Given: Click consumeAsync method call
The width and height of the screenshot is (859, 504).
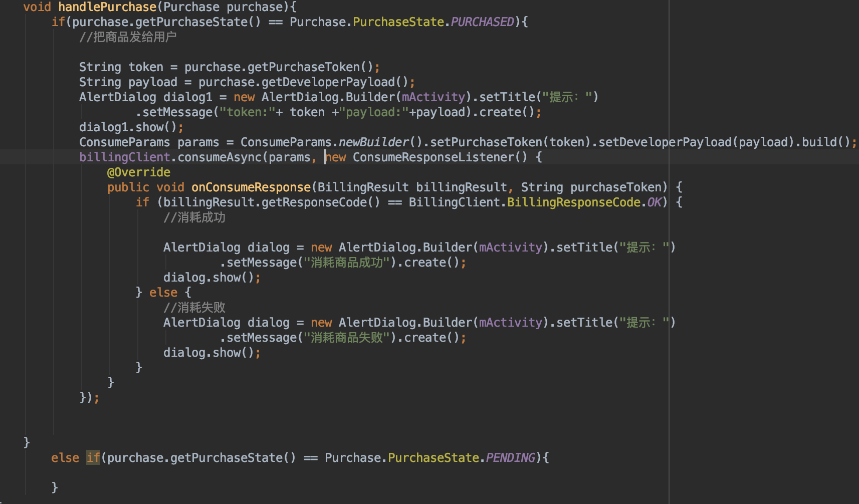Looking at the screenshot, I should pos(220,157).
